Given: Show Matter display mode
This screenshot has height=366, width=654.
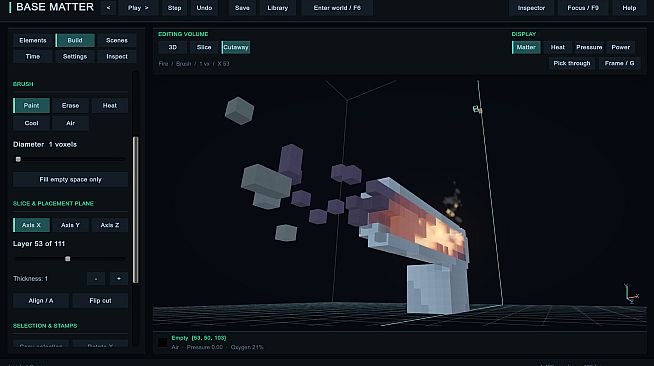Looking at the screenshot, I should (526, 47).
